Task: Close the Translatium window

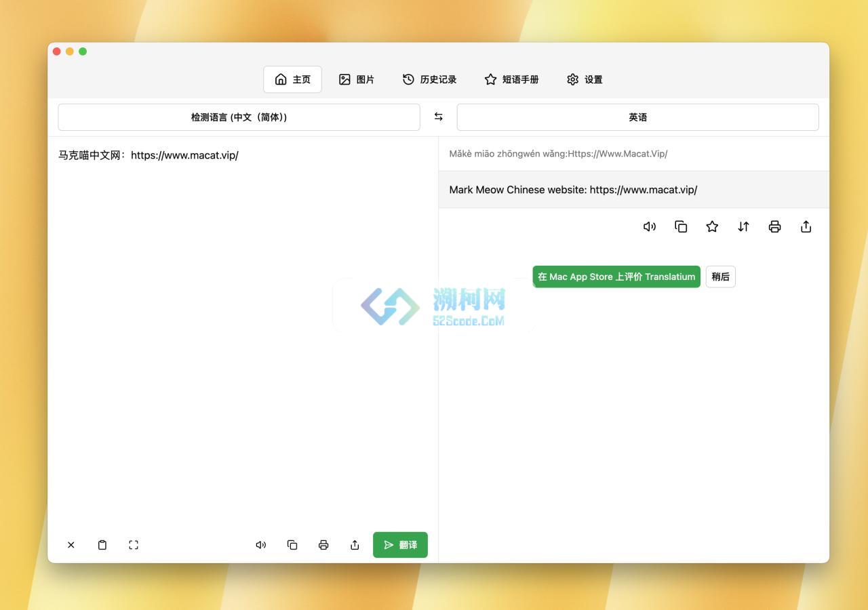Action: [57, 52]
